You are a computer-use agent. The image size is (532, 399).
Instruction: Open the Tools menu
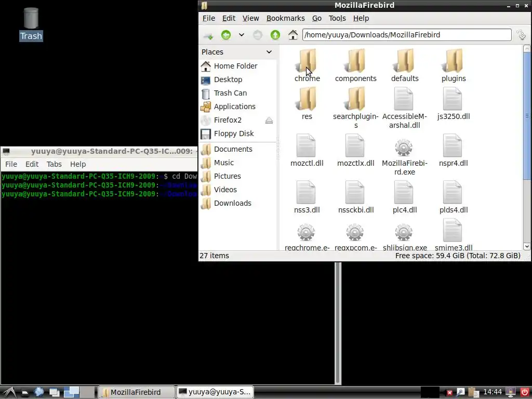(337, 18)
